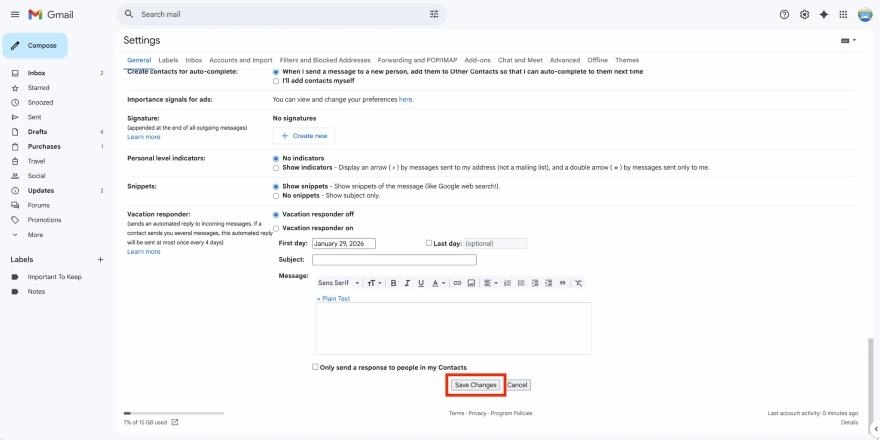Toggle italic formatting in message toolbar
Screen dimensions: 880x440
[407, 283]
